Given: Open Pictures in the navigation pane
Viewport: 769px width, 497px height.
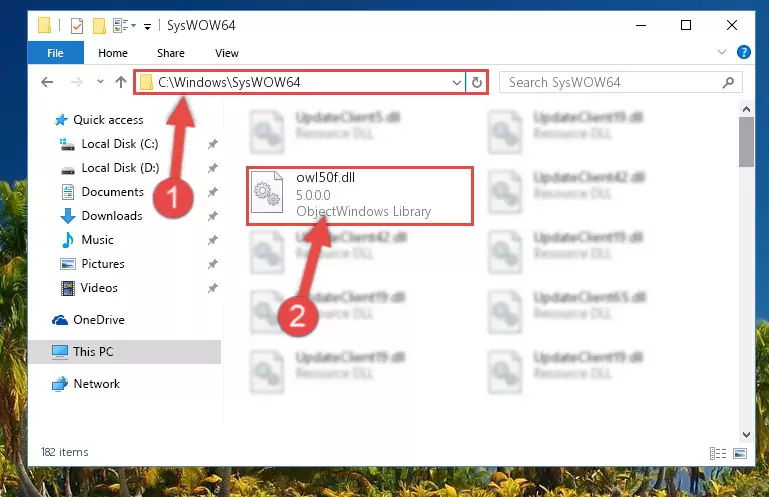Looking at the screenshot, I should coord(103,264).
